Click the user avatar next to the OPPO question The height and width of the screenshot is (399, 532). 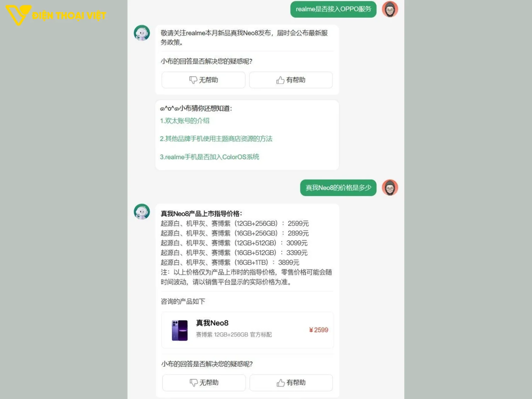click(x=389, y=10)
